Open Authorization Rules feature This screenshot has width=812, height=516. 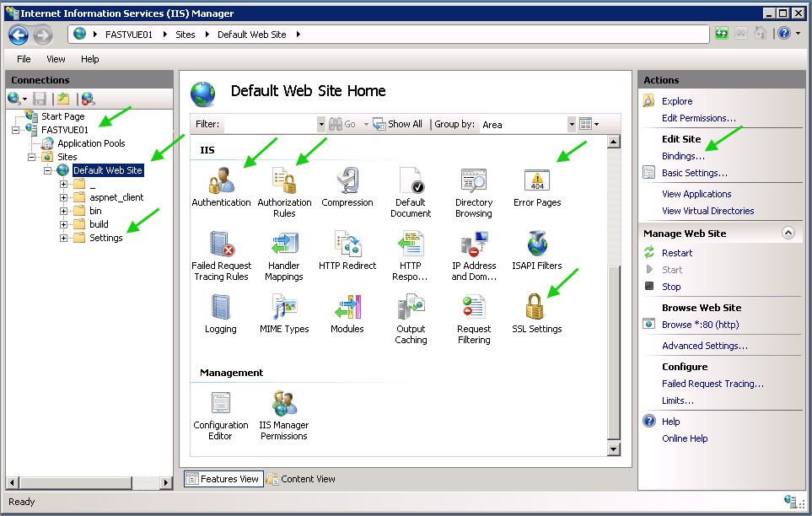284,192
